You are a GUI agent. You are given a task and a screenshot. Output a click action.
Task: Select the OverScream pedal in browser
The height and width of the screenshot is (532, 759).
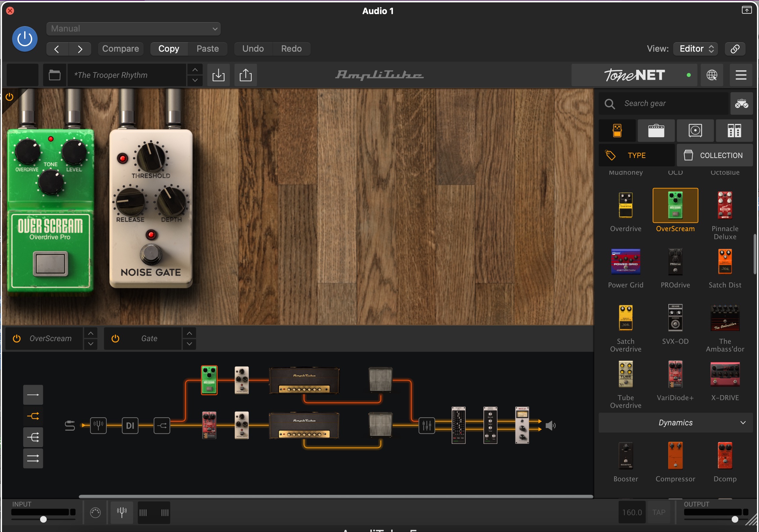675,205
